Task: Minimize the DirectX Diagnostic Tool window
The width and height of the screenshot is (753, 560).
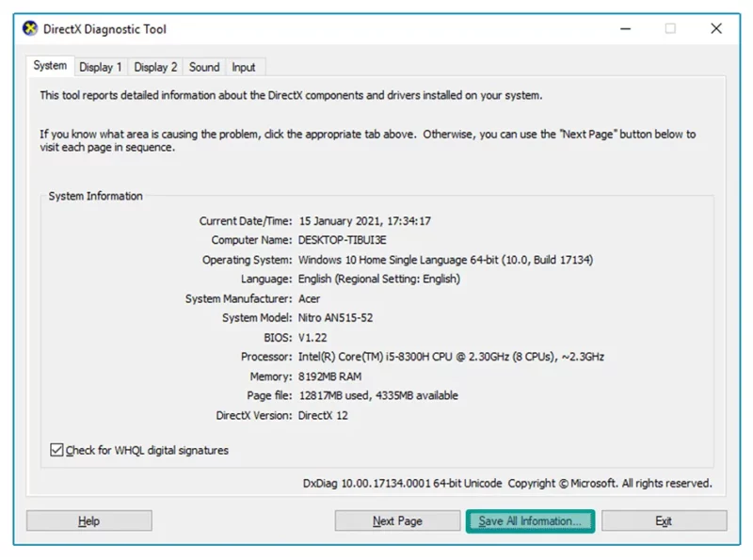Action: click(x=625, y=29)
